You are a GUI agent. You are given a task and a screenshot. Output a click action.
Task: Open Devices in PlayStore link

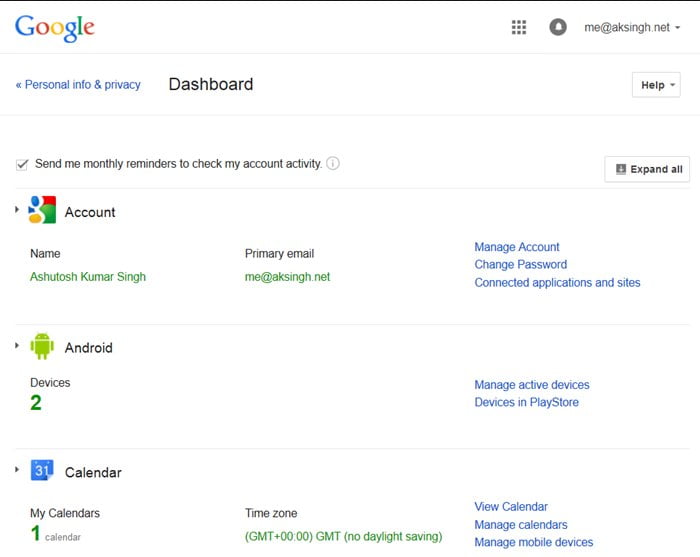point(526,402)
